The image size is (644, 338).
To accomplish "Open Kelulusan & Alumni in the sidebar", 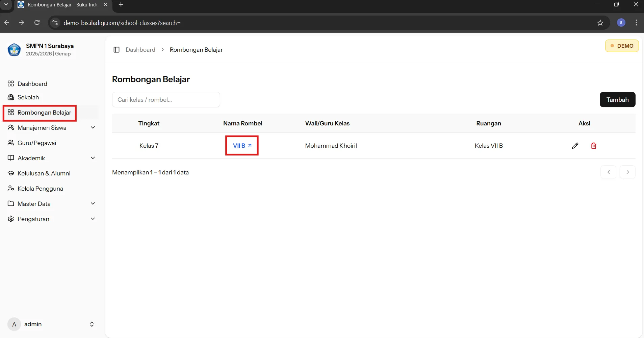I will click(44, 173).
